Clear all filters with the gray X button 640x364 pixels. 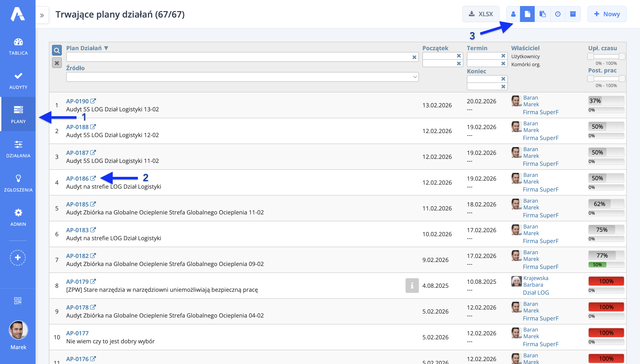(57, 63)
